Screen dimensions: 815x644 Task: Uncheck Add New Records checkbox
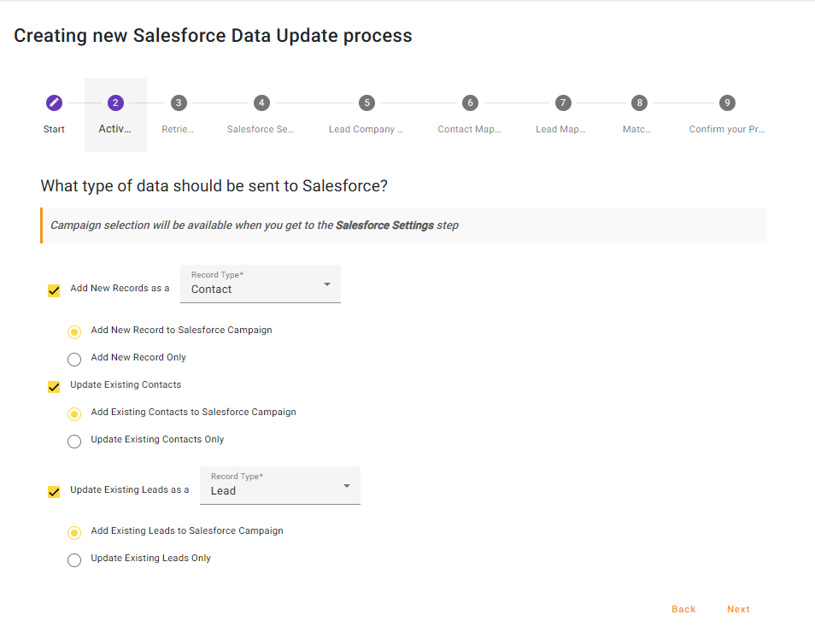pyautogui.click(x=54, y=290)
